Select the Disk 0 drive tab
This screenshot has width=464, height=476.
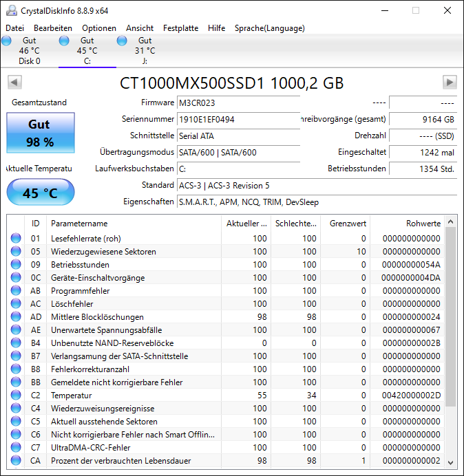(x=29, y=51)
